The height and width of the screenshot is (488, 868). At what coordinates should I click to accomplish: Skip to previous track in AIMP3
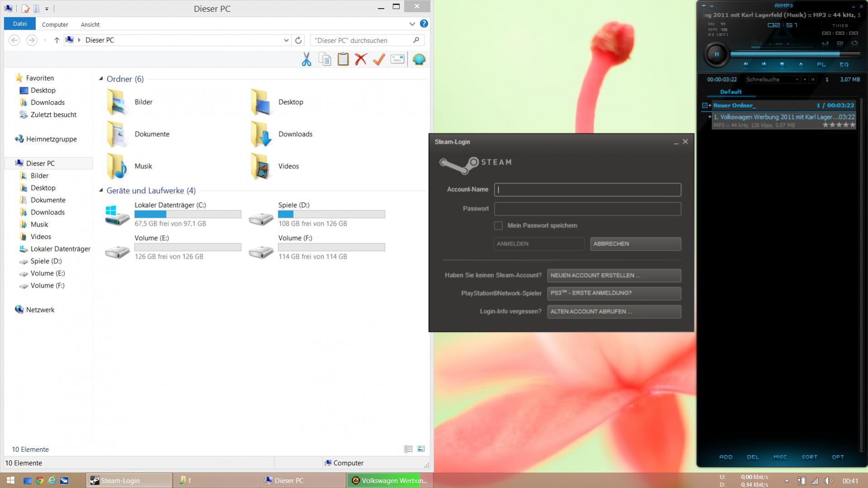745,65
